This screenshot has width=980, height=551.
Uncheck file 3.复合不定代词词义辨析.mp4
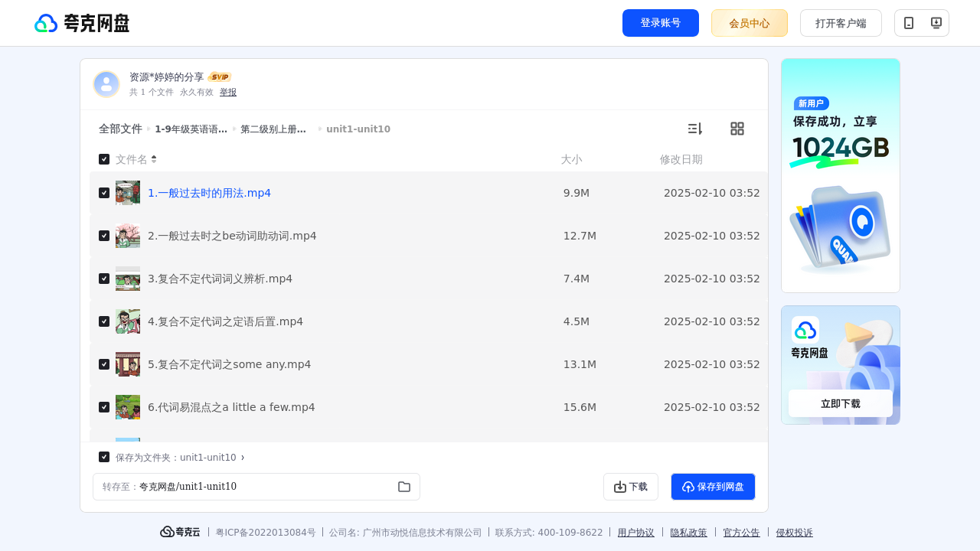[104, 279]
